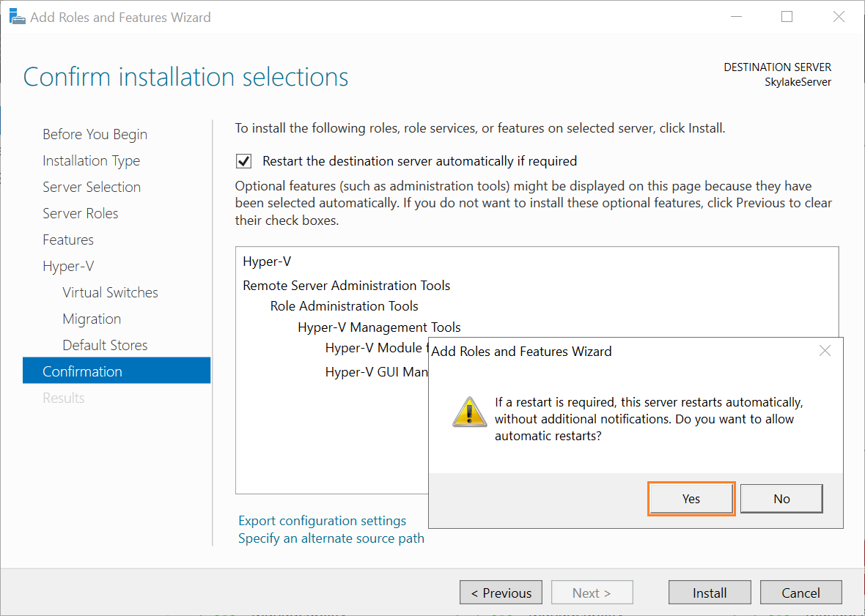
Task: Click the Cancel button
Action: click(800, 593)
